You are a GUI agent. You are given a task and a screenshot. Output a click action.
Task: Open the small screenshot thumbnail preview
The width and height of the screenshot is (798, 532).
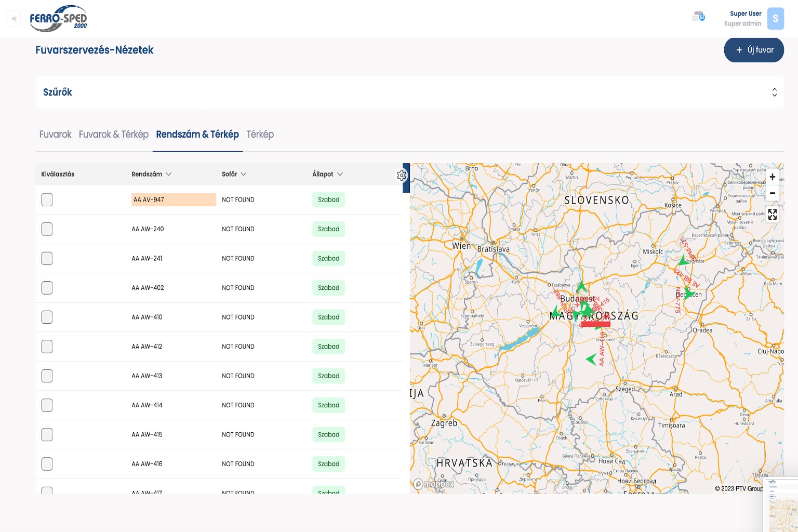pos(782,505)
